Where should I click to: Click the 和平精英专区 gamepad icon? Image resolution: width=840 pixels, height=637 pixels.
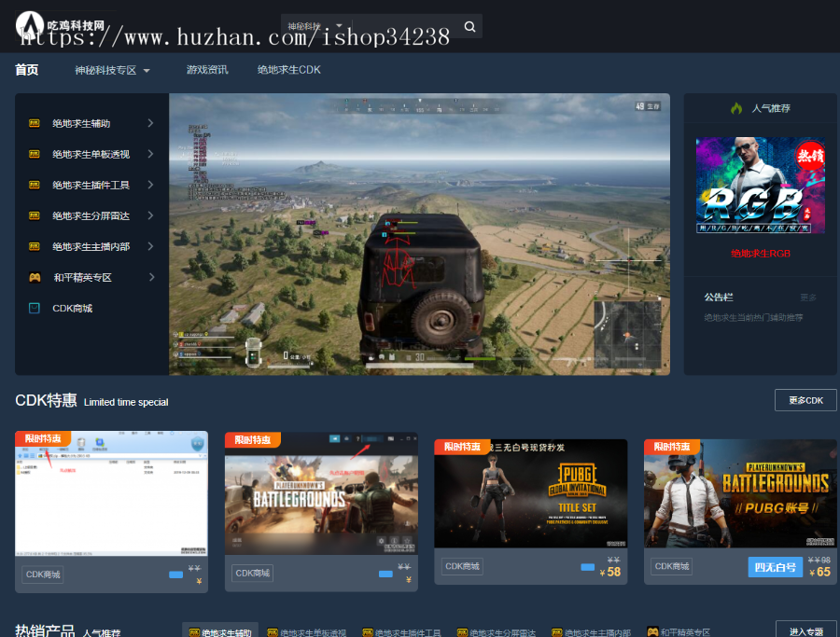(x=35, y=277)
